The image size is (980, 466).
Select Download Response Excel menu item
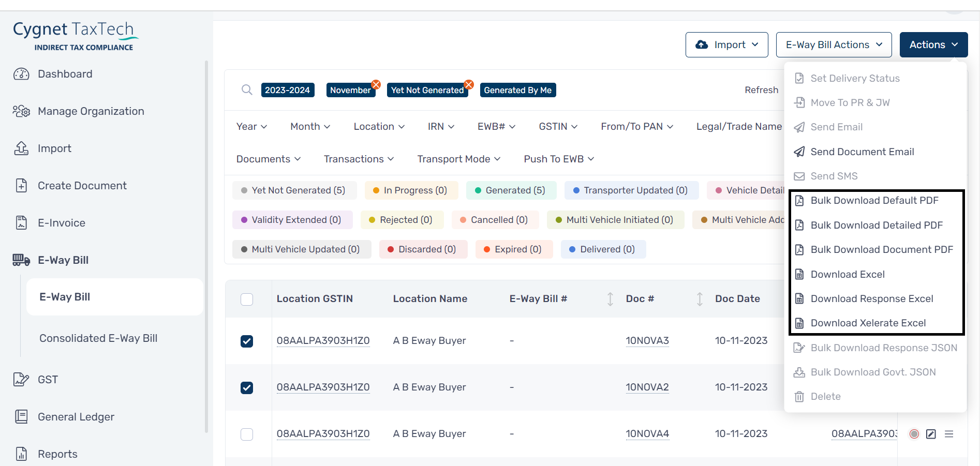(x=876, y=299)
